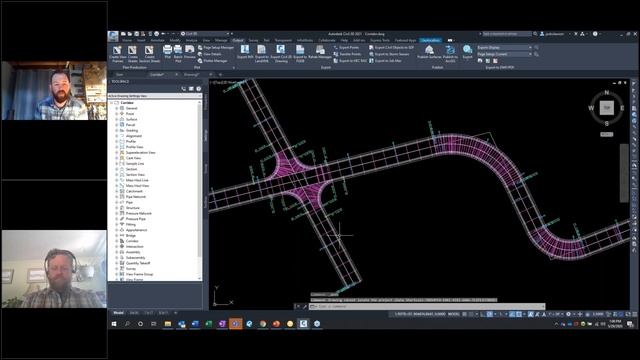Select Corridor item in settings tree
Screen dimensions: 640x360
click(132, 241)
